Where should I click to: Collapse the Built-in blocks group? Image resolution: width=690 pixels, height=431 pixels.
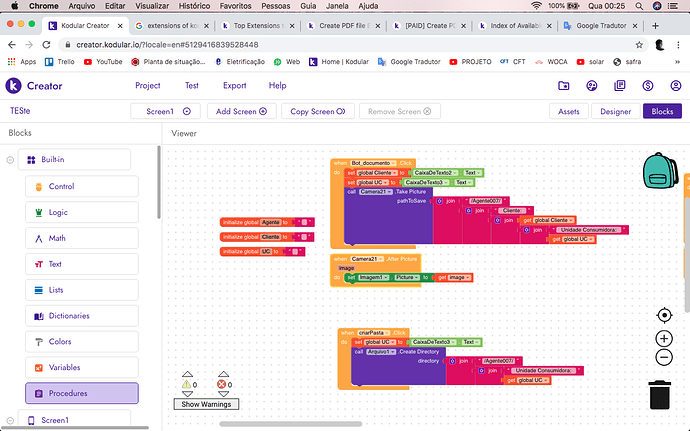click(10, 160)
